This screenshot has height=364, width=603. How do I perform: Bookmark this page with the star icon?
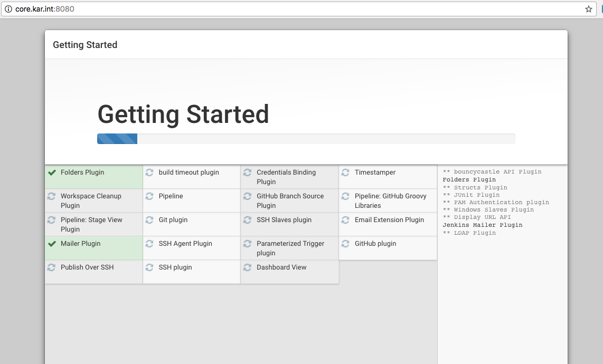[588, 9]
